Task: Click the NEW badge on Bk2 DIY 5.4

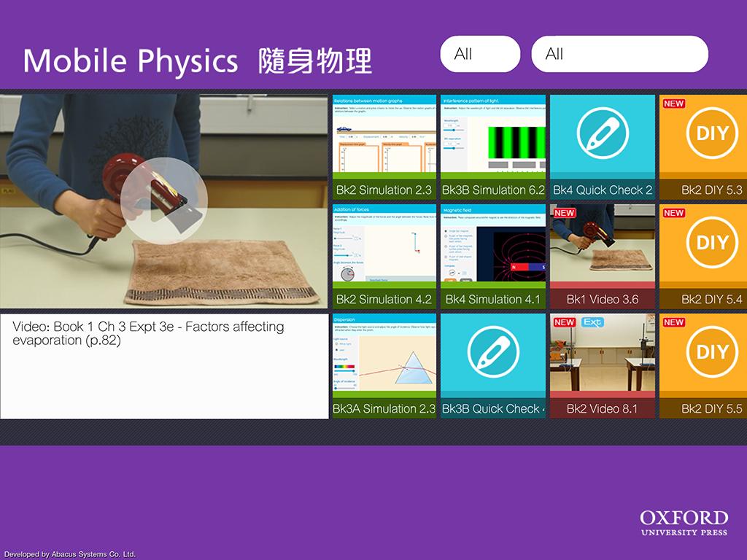Action: 673,213
